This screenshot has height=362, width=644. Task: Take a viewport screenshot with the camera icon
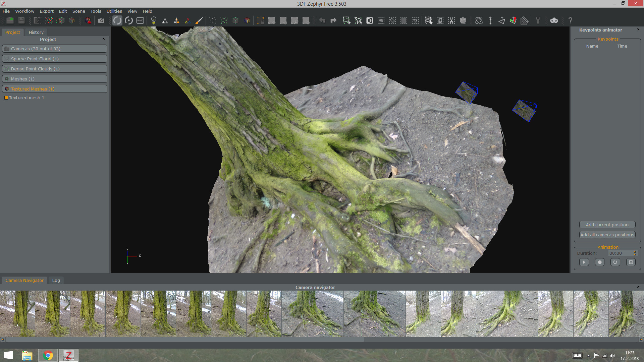[x=101, y=20]
